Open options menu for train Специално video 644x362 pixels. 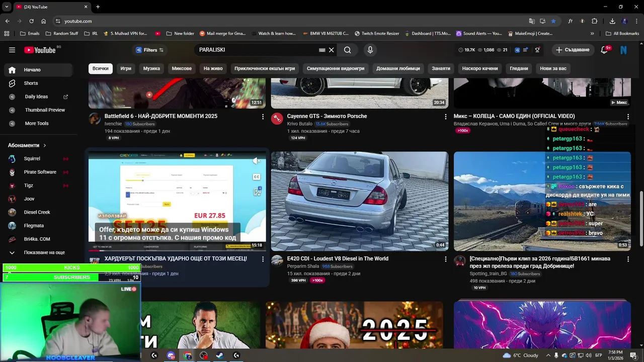[627, 259]
